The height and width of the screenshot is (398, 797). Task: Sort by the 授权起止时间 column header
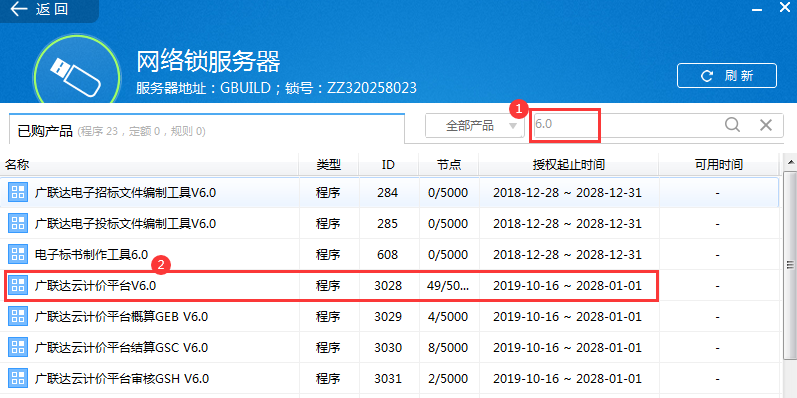tap(568, 165)
